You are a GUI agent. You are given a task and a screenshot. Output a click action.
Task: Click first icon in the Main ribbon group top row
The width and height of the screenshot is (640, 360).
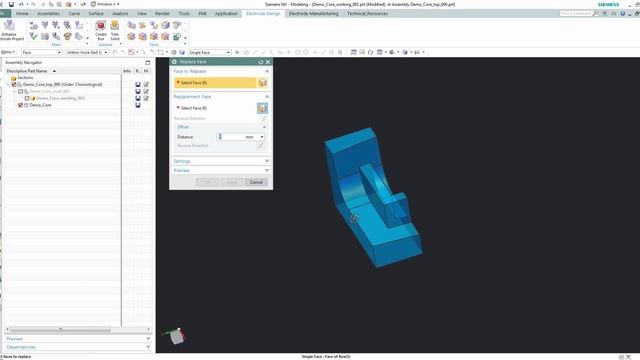click(33, 25)
